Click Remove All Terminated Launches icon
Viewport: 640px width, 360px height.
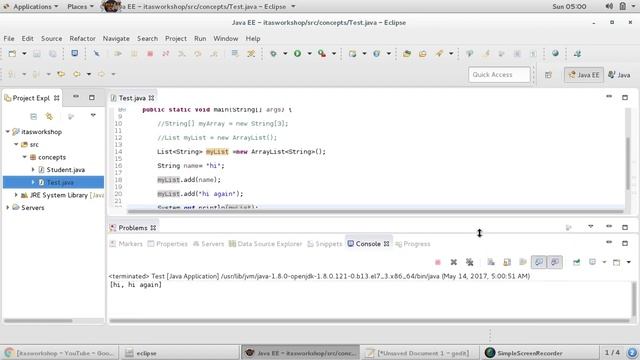[x=470, y=262]
